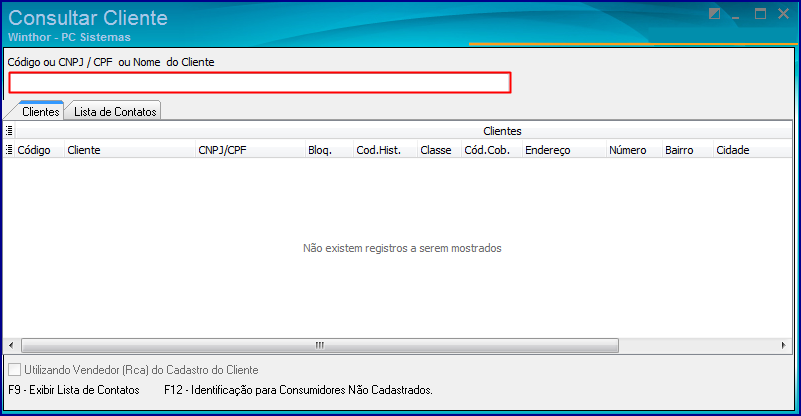Click the Bloq. column header

pyautogui.click(x=329, y=150)
